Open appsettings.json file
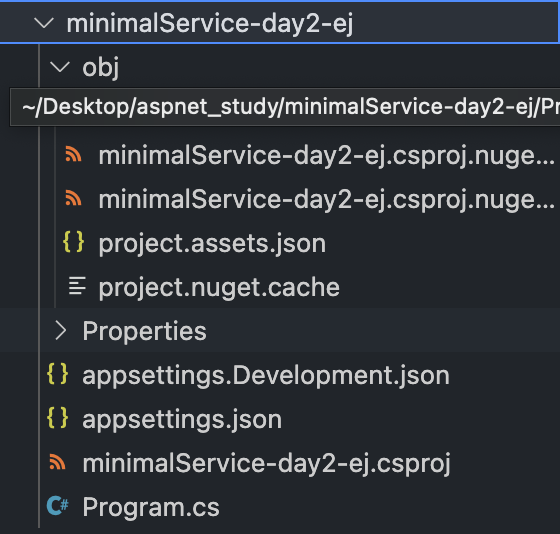The width and height of the screenshot is (560, 534). (x=182, y=419)
